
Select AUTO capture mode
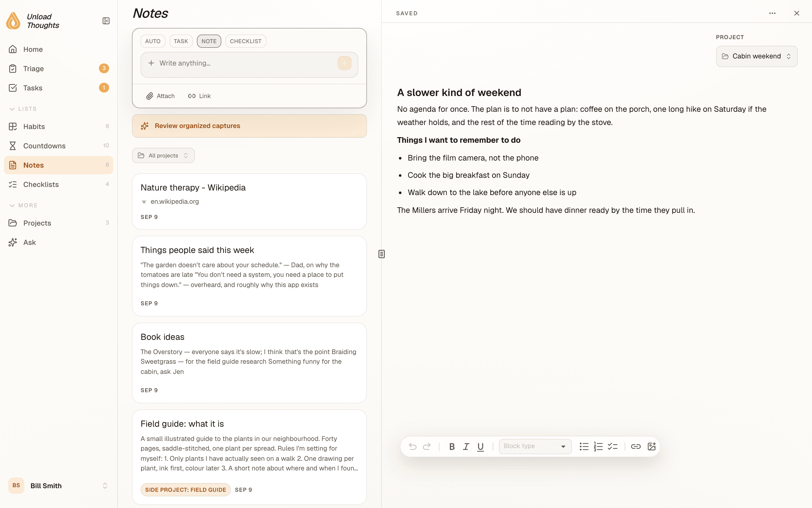click(x=153, y=41)
